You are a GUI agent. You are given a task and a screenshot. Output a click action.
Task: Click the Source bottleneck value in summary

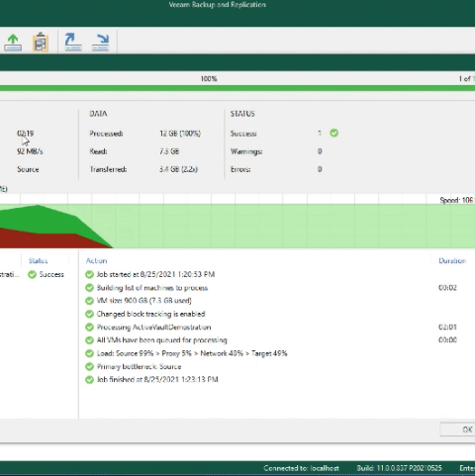pyautogui.click(x=28, y=169)
